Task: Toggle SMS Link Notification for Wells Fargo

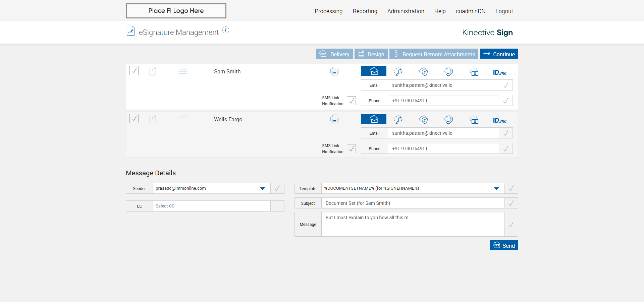Action: click(351, 148)
